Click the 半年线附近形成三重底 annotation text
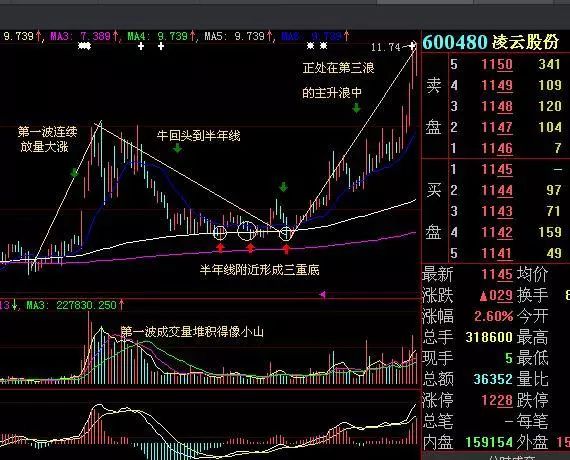The width and height of the screenshot is (570, 460). click(260, 269)
